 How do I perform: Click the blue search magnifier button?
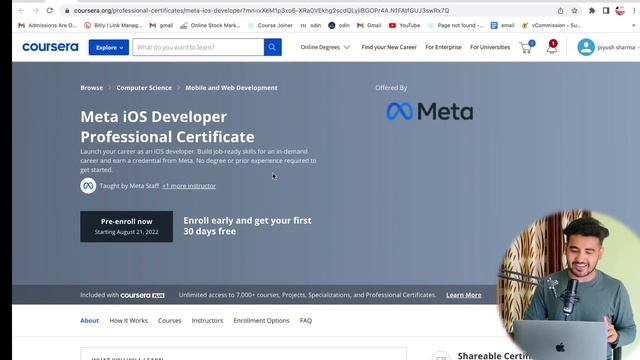(273, 47)
